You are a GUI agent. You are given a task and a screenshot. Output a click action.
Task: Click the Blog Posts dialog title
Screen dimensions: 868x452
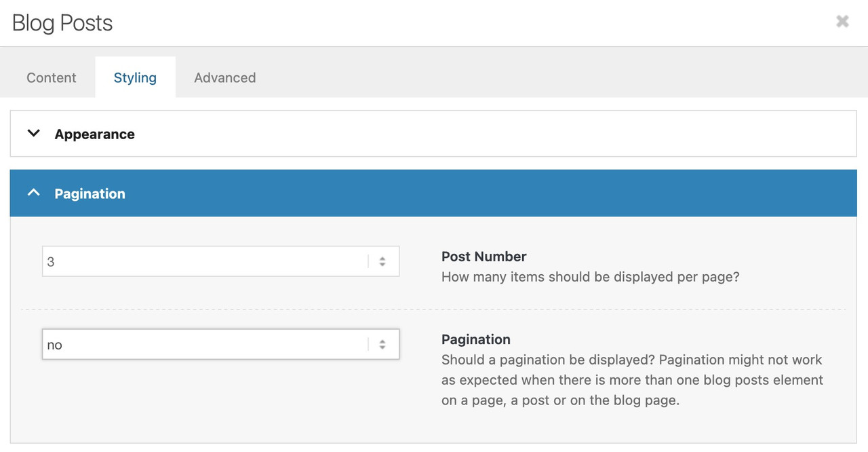[62, 23]
